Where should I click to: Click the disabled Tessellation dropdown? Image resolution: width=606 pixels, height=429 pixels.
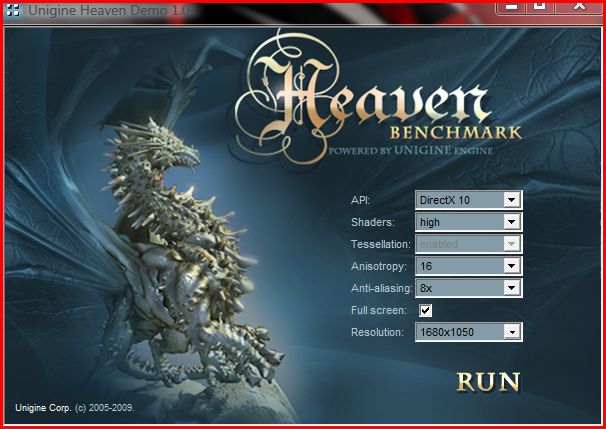point(469,244)
